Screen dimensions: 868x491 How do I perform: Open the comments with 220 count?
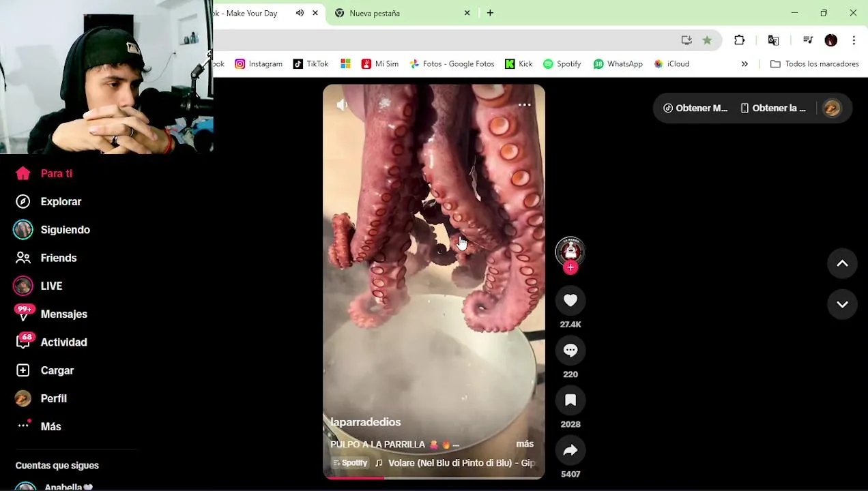coord(570,350)
